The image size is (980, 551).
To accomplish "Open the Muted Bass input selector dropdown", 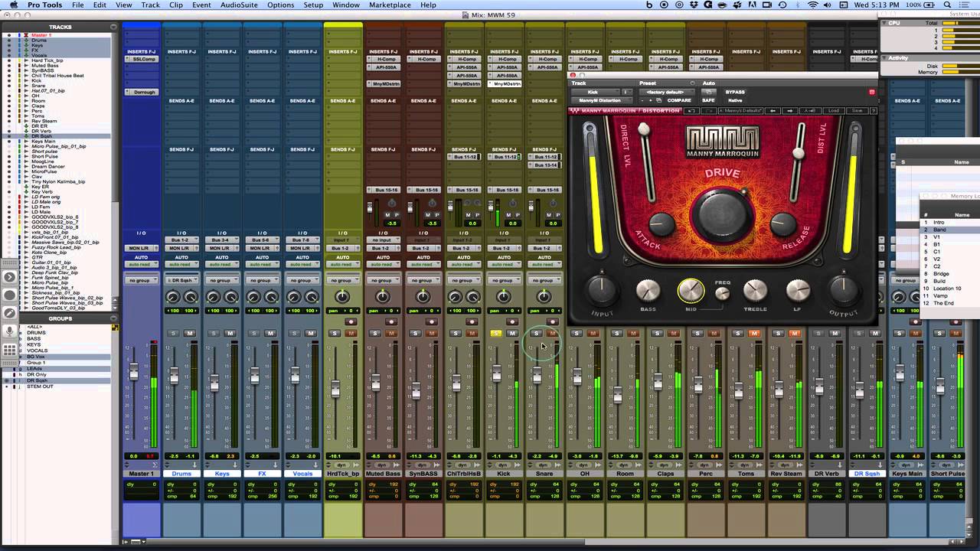I will (x=383, y=240).
